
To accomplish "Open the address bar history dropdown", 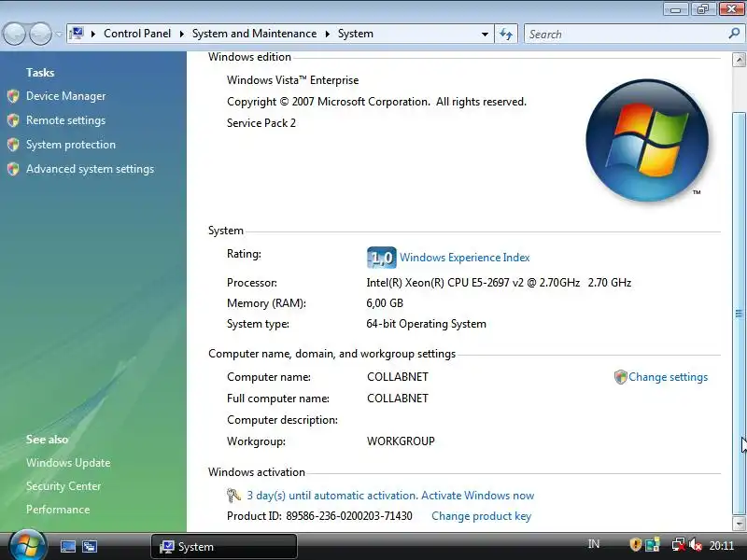I will pyautogui.click(x=485, y=35).
